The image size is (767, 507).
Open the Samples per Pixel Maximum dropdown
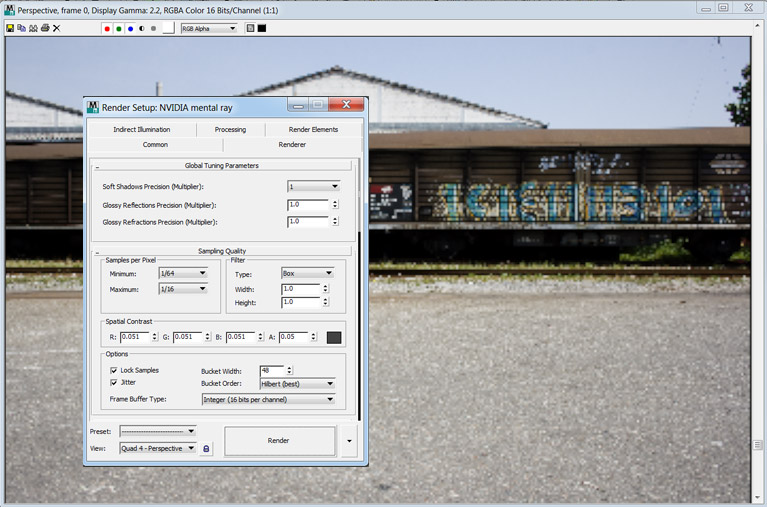(x=183, y=289)
